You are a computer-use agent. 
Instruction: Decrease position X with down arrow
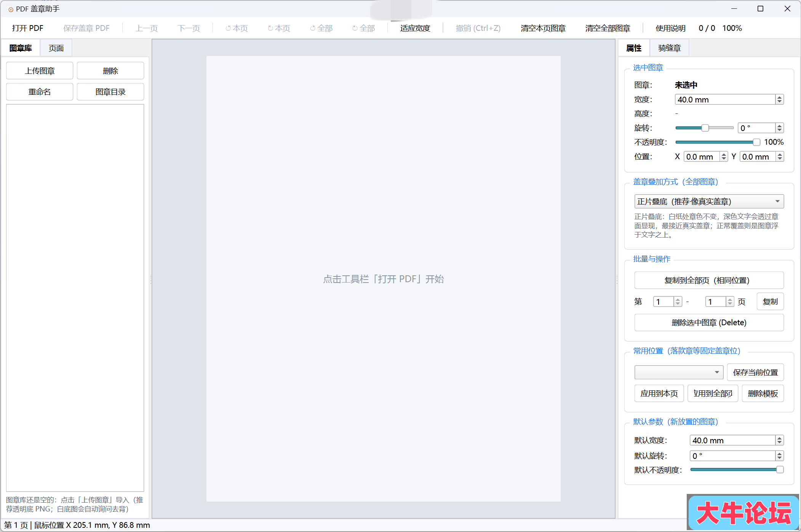[x=724, y=159]
